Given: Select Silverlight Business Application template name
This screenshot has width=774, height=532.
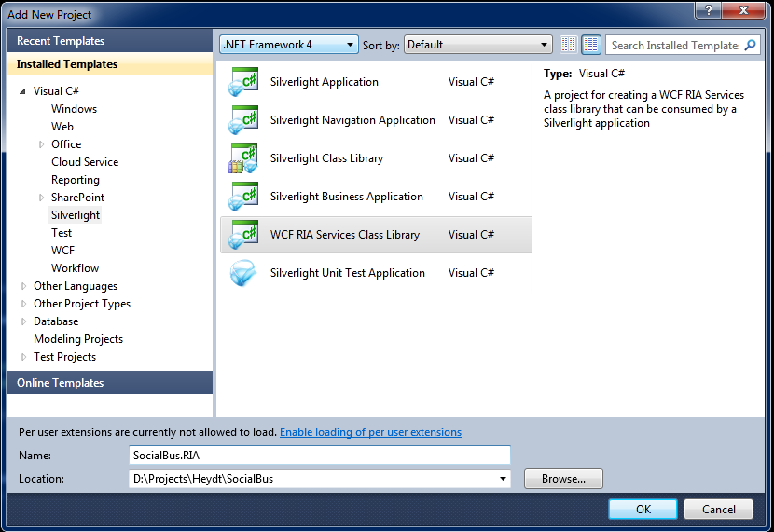Looking at the screenshot, I should 347,197.
